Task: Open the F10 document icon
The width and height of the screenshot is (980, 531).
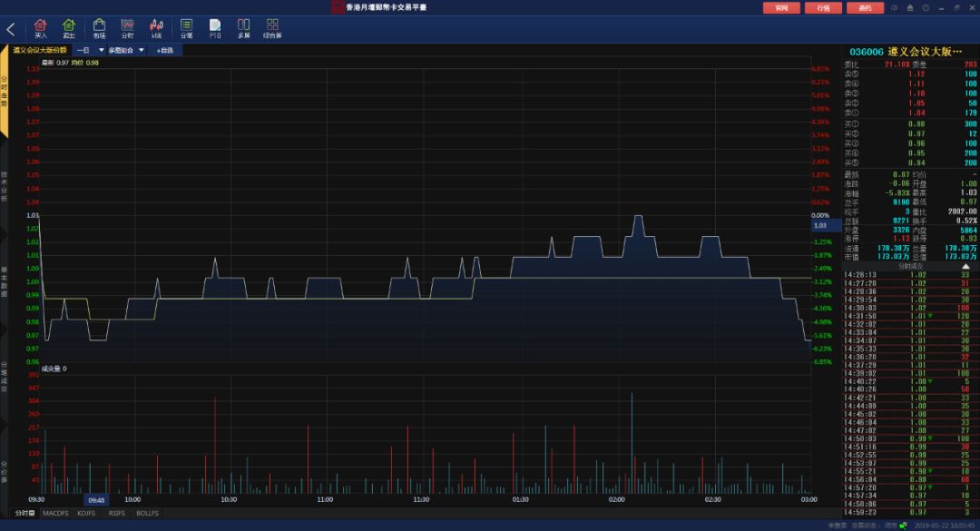Action: [215, 28]
